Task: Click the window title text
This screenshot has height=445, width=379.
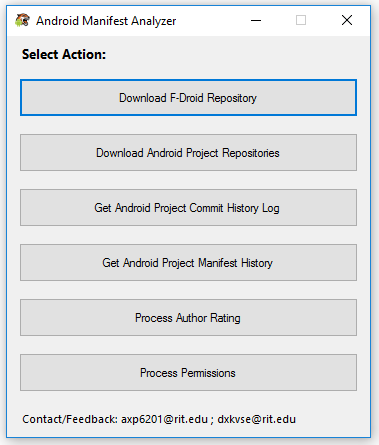Action: coord(106,21)
